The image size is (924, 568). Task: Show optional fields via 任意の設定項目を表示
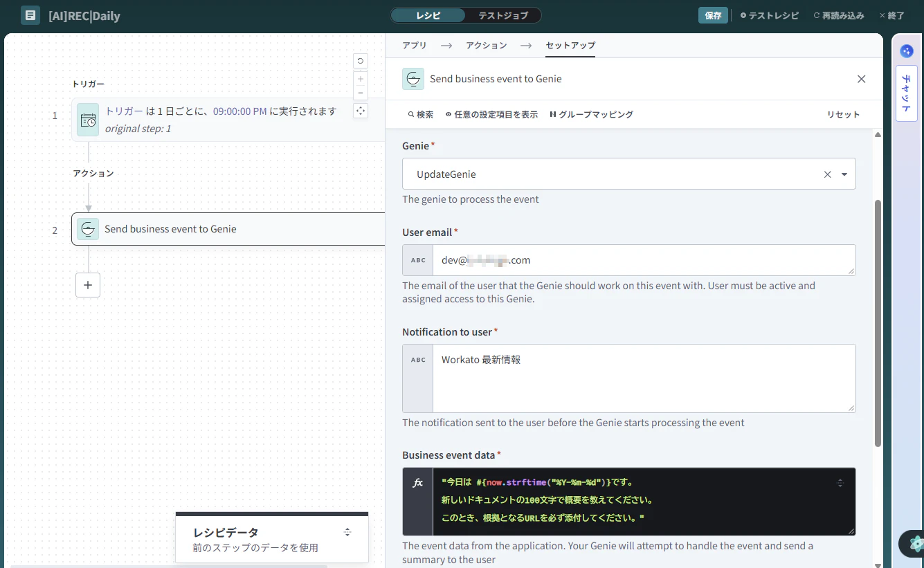(x=491, y=114)
